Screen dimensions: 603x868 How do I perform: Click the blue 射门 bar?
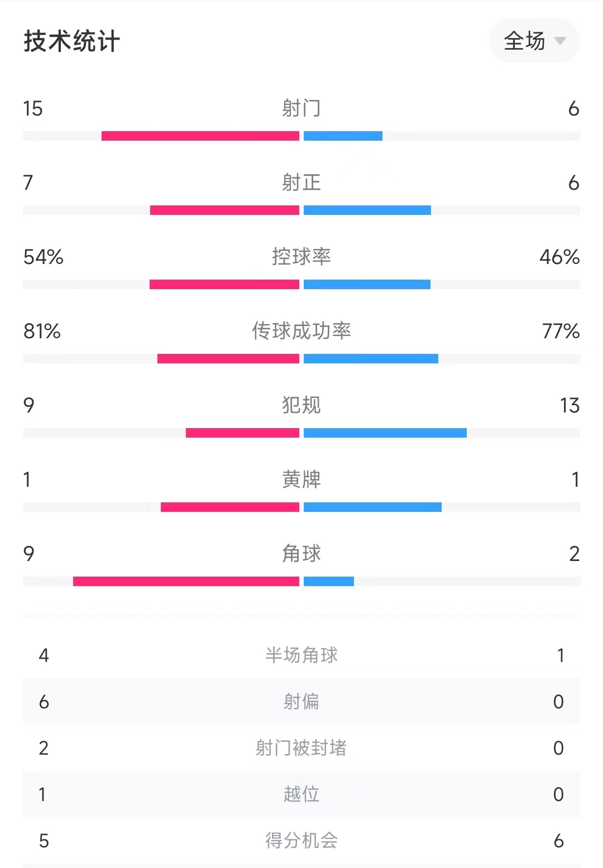point(343,136)
